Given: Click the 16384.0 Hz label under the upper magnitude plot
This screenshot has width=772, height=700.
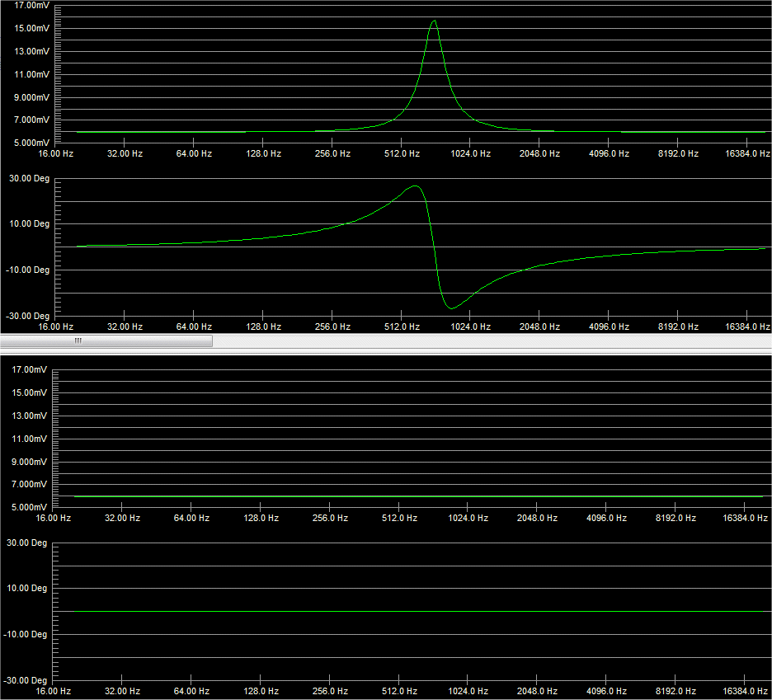Looking at the screenshot, I should (x=747, y=153).
